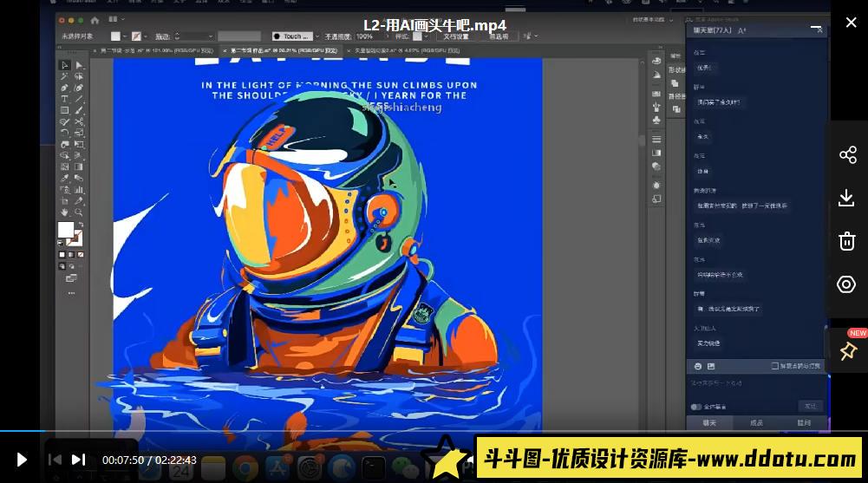Tick the chat panel block-messages checkbox
The image size is (868, 483).
tap(775, 366)
